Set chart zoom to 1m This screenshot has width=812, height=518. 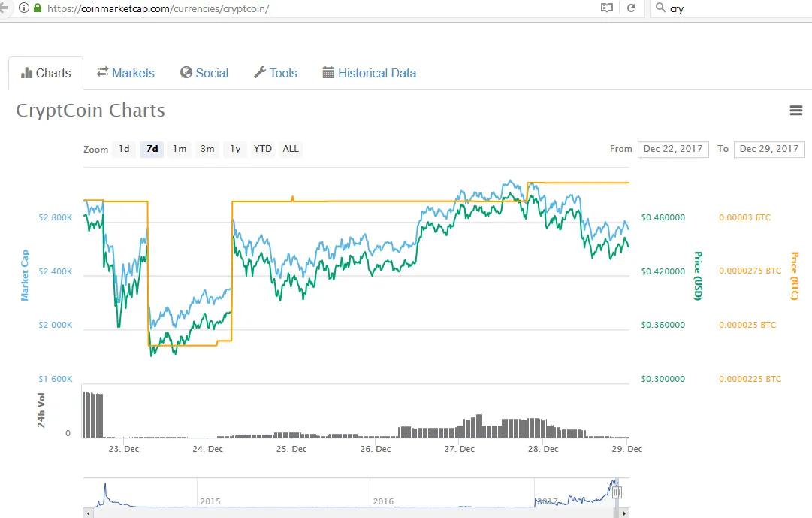[180, 149]
